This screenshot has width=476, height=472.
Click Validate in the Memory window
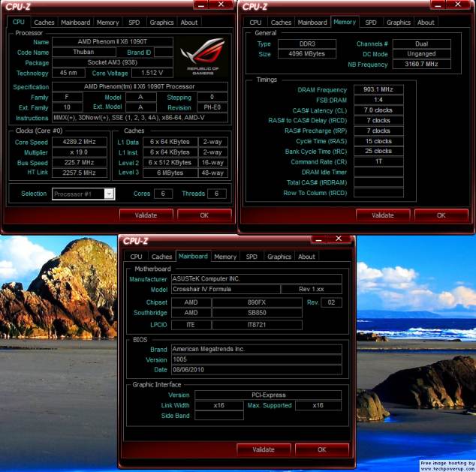tap(383, 215)
